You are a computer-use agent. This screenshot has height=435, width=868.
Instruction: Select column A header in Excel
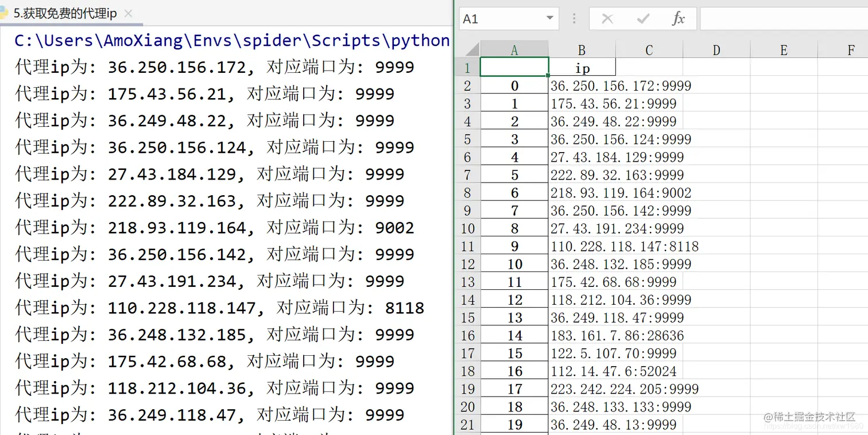click(x=514, y=50)
